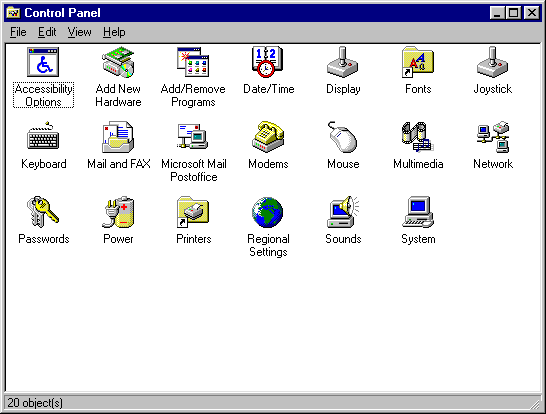Select the Joystick icon
The height and width of the screenshot is (414, 546).
492,62
